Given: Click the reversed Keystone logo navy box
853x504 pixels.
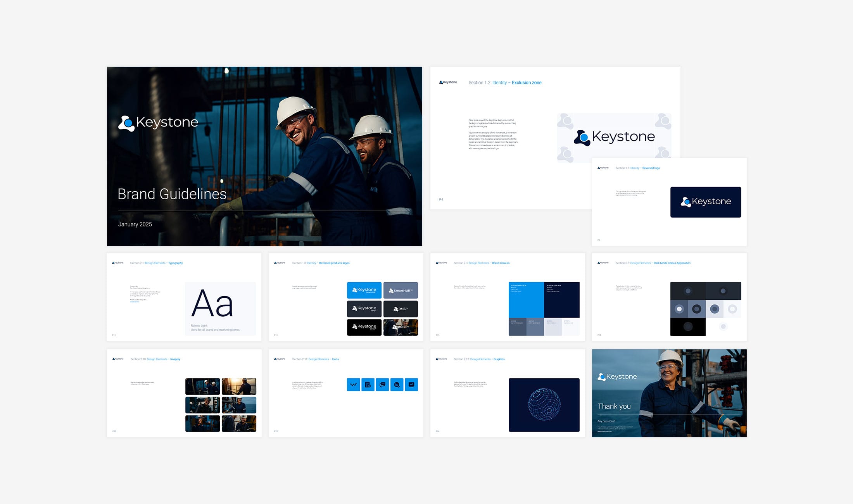Looking at the screenshot, I should click(x=705, y=202).
